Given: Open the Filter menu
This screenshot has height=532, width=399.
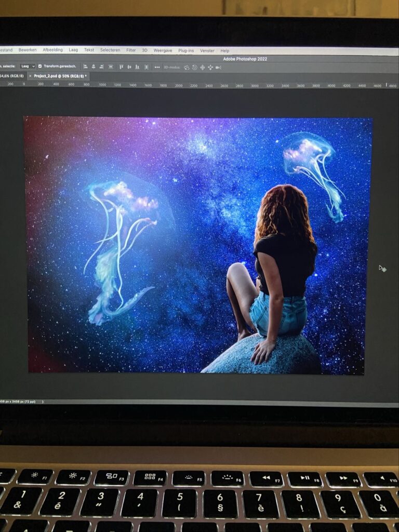Looking at the screenshot, I should [x=131, y=50].
